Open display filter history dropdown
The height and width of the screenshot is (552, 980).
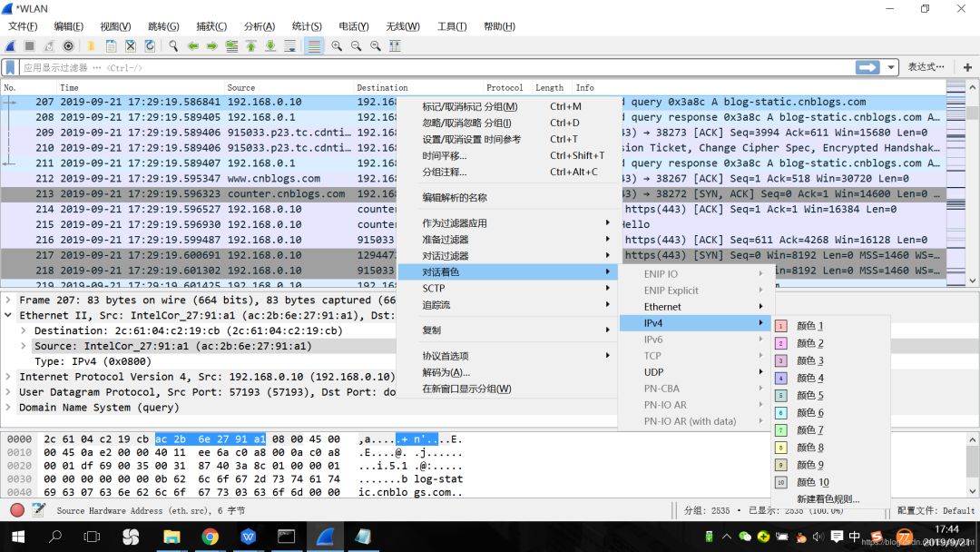click(891, 67)
